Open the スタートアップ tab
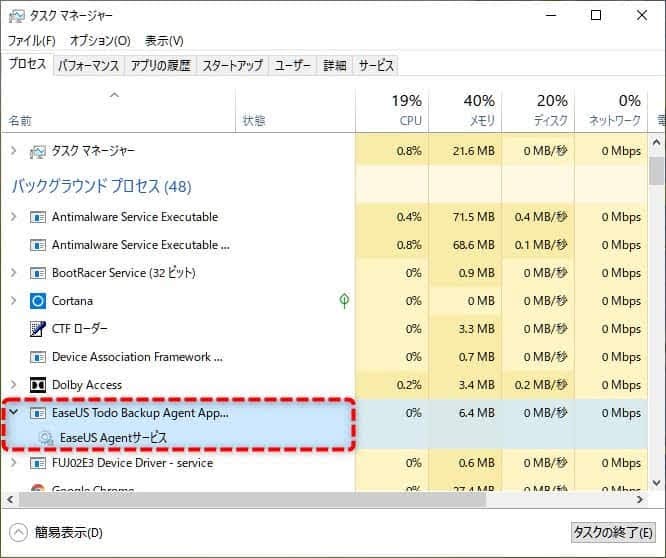The image size is (666, 558). click(x=232, y=66)
